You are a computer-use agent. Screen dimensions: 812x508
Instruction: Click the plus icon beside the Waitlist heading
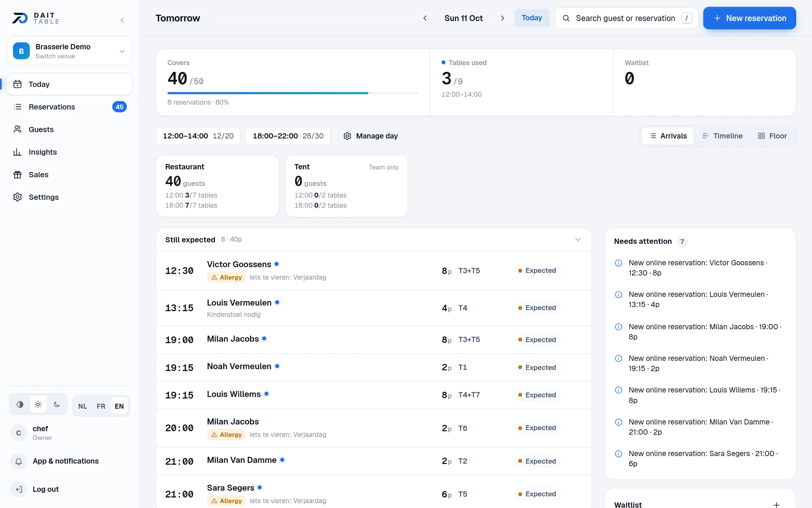776,505
